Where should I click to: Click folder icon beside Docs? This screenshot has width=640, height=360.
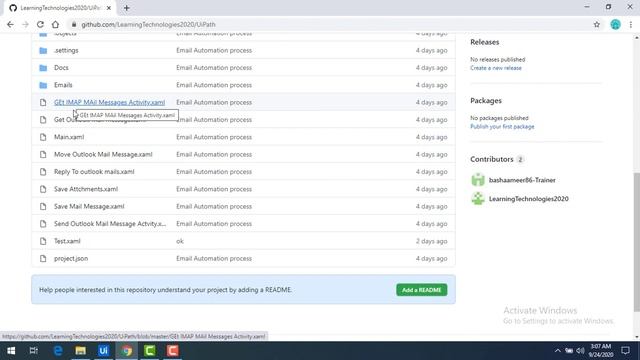point(43,68)
